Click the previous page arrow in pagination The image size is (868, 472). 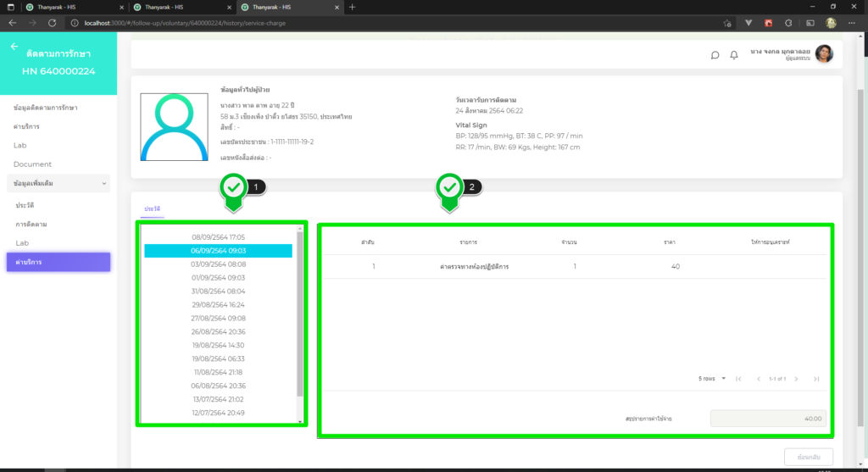(758, 379)
